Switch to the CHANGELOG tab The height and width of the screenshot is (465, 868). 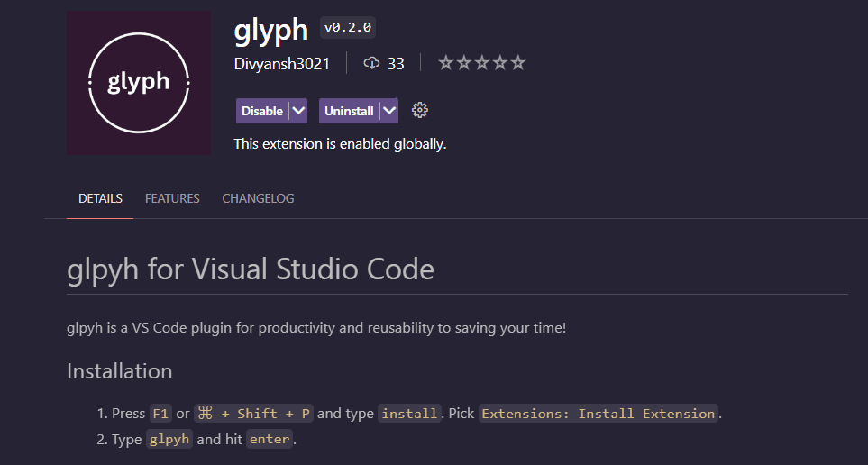(x=258, y=198)
